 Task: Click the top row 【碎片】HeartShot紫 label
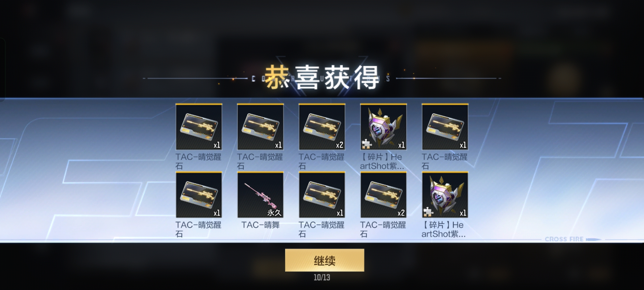tap(382, 161)
